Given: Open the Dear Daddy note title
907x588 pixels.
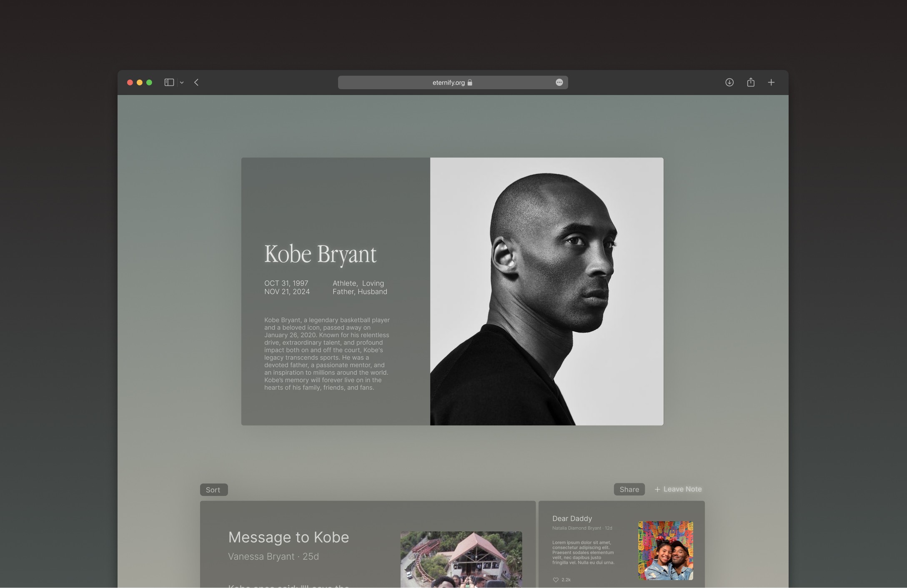Looking at the screenshot, I should [572, 518].
